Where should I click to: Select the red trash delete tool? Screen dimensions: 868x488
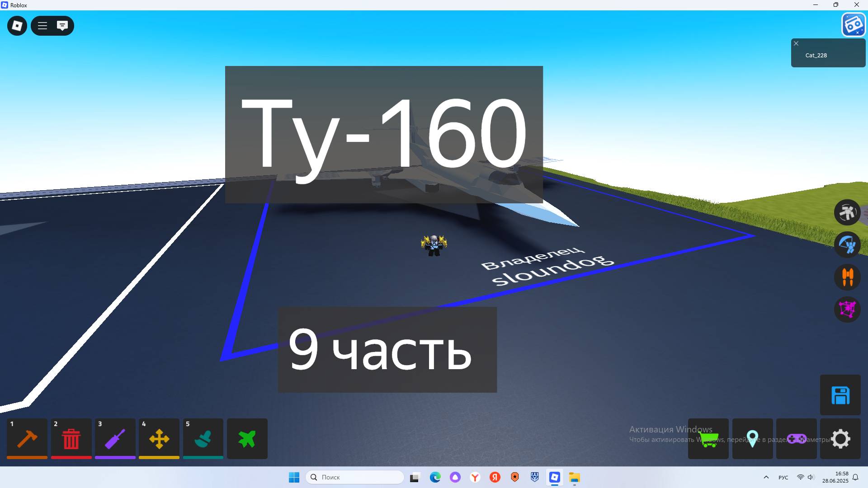(x=71, y=438)
